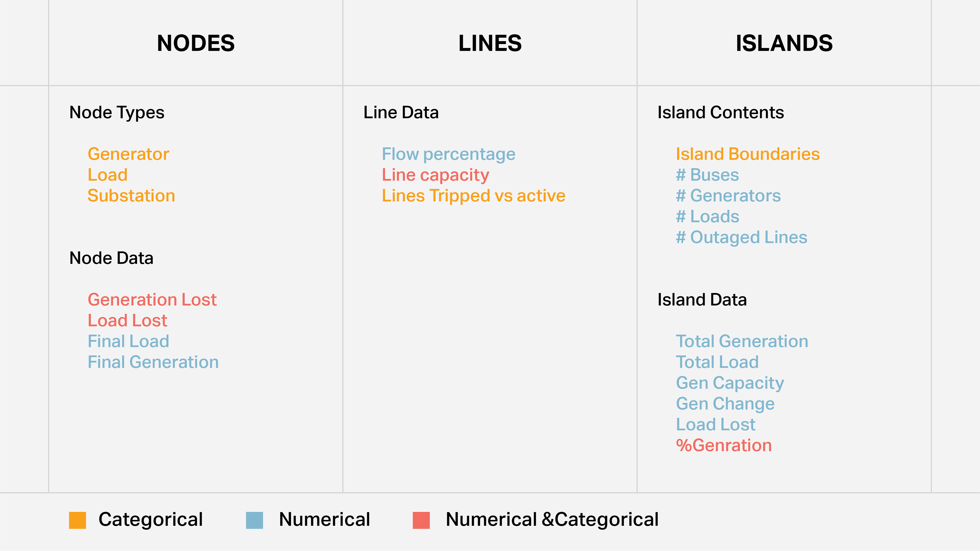Select the LINES column header
This screenshot has width=980, height=551.
pyautogui.click(x=490, y=43)
